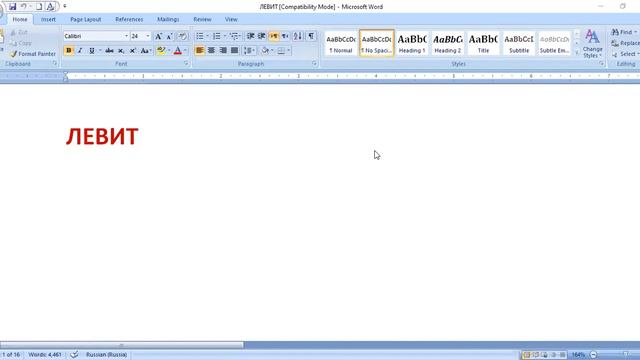The image size is (640, 360).
Task: Click the Sort icon
Action: 298,36
